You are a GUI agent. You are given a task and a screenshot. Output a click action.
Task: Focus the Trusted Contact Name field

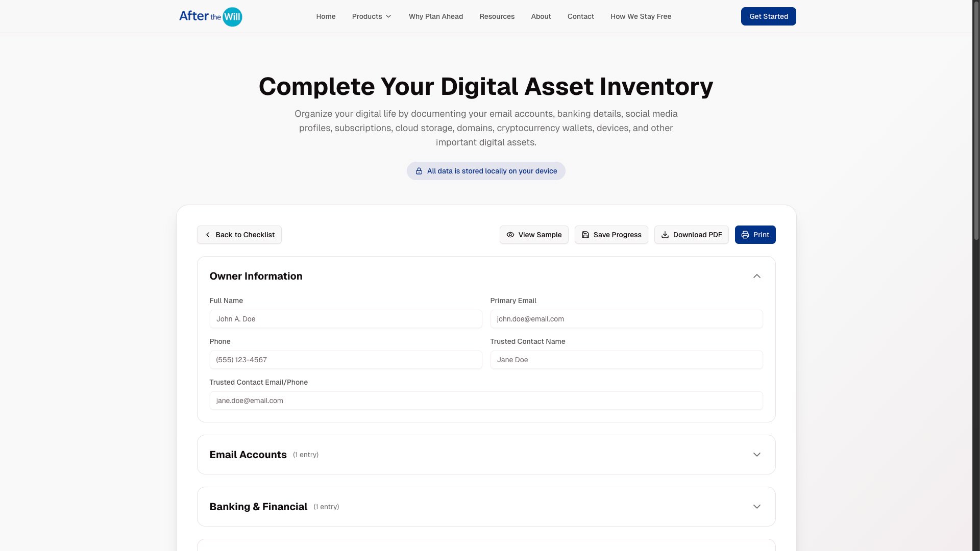(x=626, y=360)
